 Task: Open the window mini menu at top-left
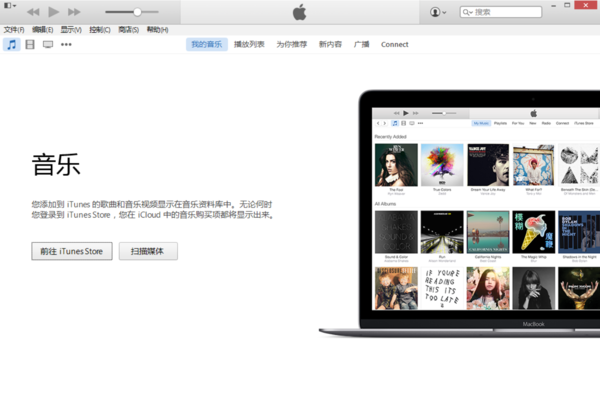click(x=10, y=5)
